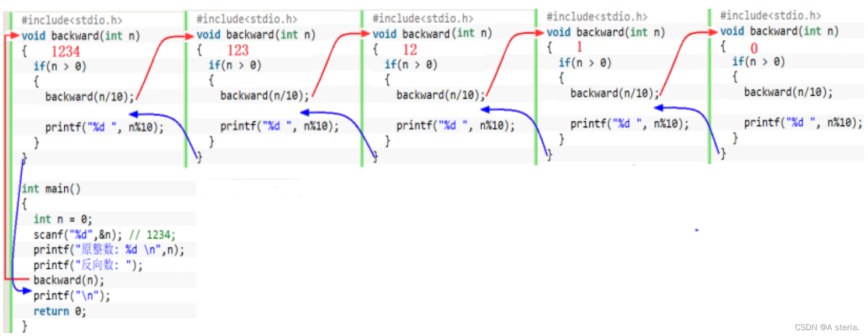
Task: Click printf("%d ", n%10); in the 123 copy
Action: [x=280, y=127]
